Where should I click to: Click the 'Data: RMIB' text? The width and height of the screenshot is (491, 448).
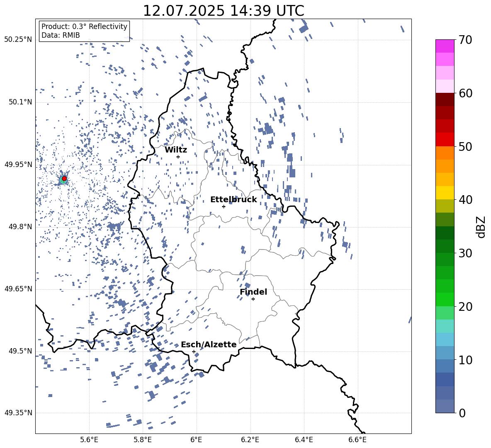click(61, 35)
